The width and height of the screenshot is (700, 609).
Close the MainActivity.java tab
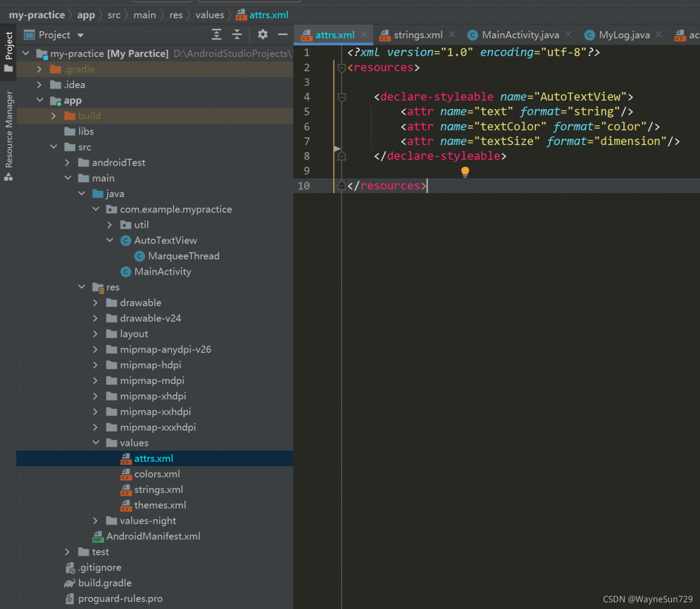point(568,34)
